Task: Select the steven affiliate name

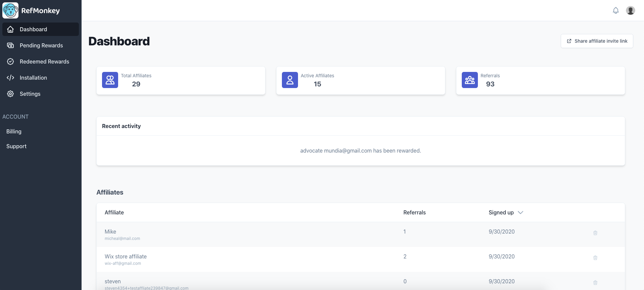Action: (113, 281)
